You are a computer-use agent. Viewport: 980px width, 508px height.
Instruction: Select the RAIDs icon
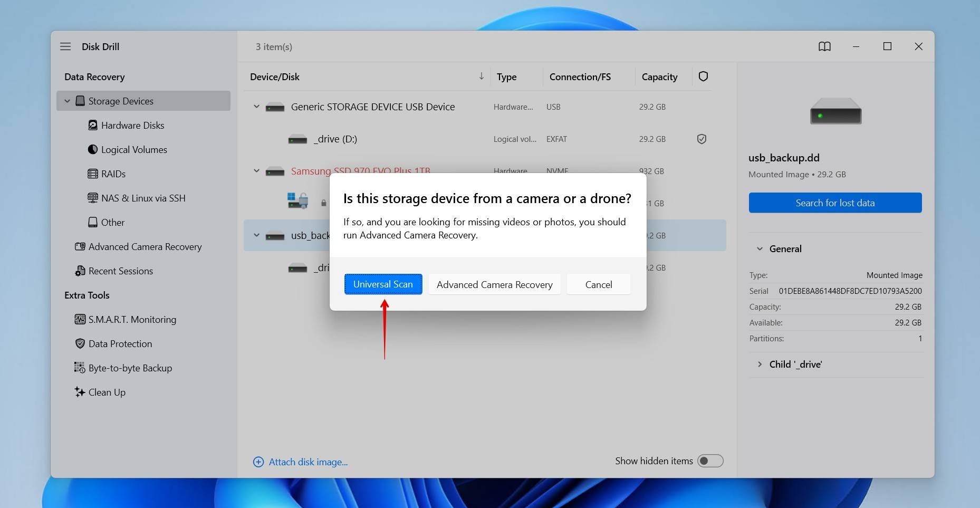[93, 174]
